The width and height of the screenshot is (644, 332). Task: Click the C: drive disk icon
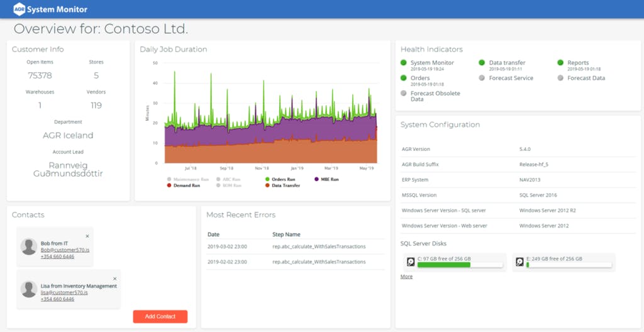(410, 262)
